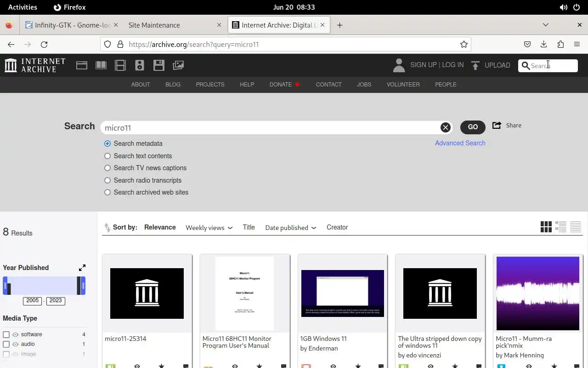Open the PROJECTS nav item
This screenshot has height=368, width=588.
(210, 85)
